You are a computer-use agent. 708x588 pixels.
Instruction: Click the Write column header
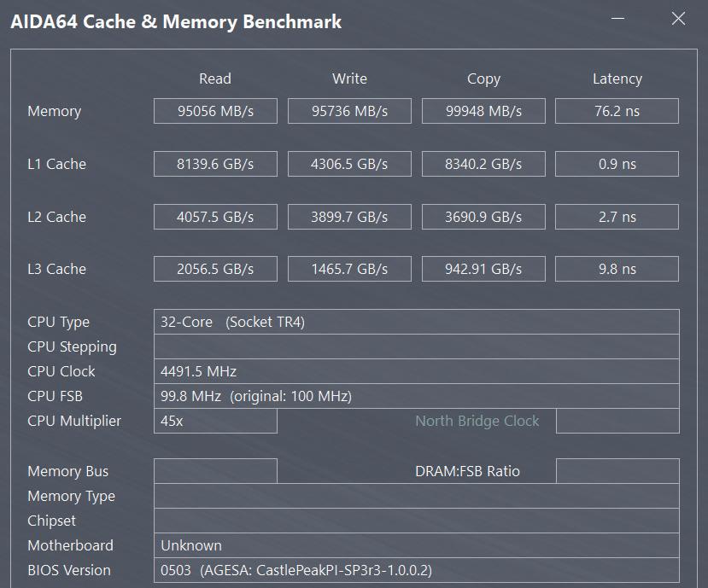pos(349,79)
